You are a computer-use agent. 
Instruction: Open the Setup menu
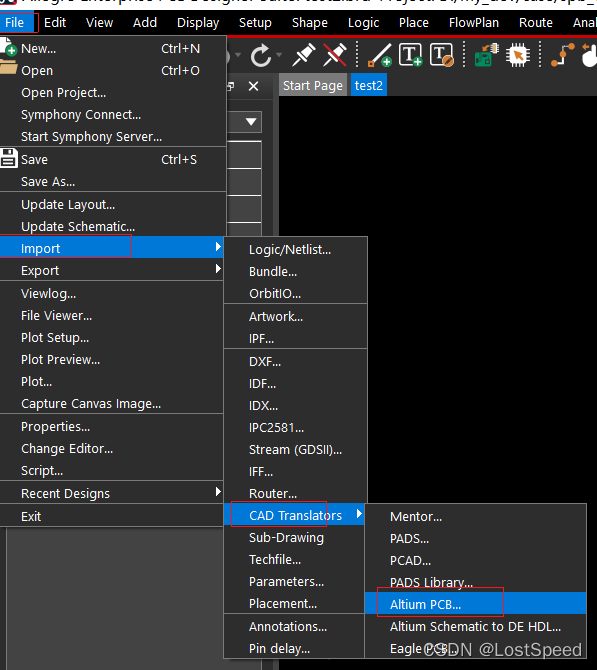pos(255,23)
